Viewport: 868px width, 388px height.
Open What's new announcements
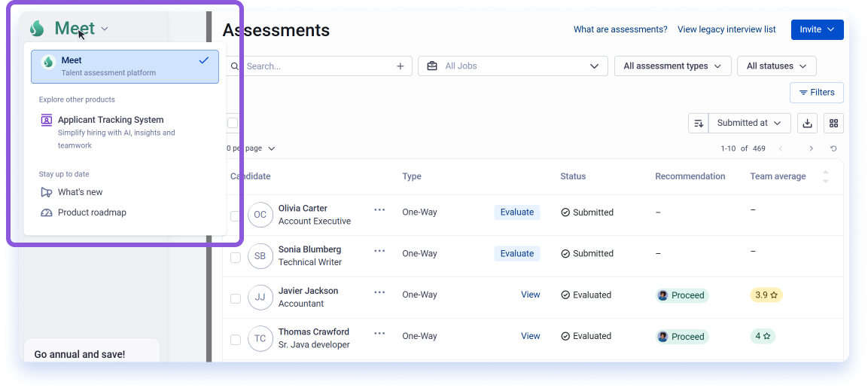(x=81, y=192)
